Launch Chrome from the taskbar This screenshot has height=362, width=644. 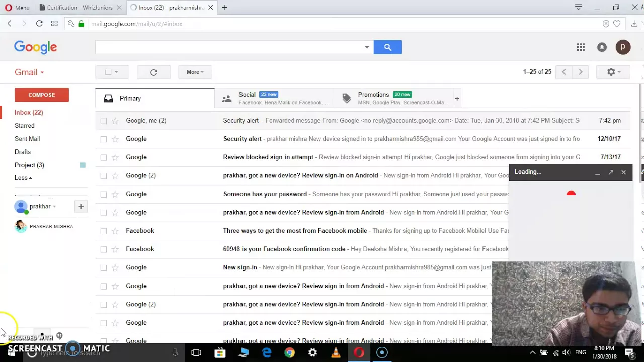289,353
